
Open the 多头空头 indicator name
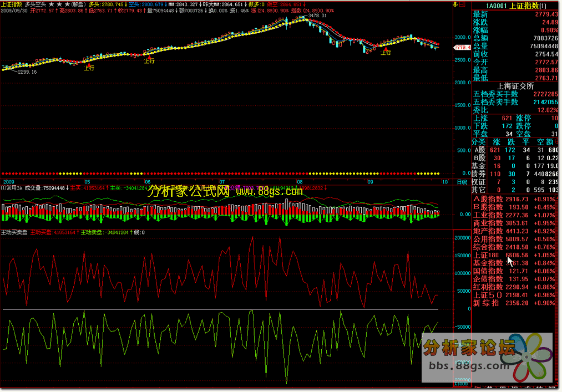point(36,4)
